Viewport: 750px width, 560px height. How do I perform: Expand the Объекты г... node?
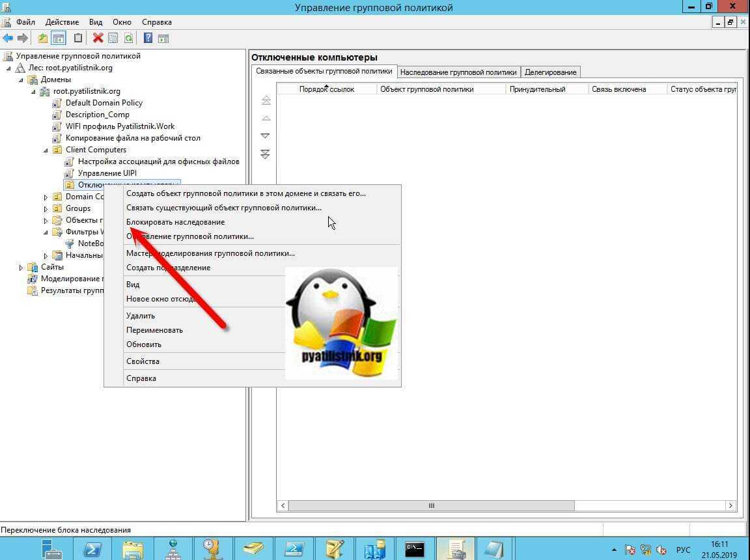46,221
